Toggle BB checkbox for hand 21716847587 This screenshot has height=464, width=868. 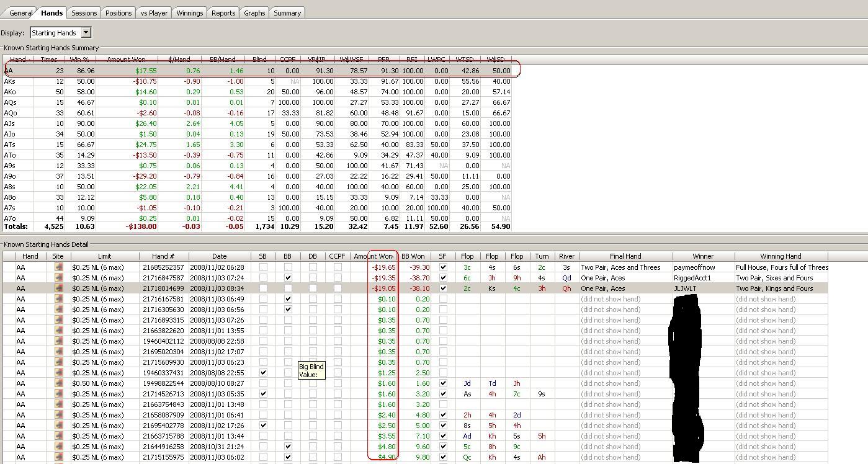[x=288, y=278]
